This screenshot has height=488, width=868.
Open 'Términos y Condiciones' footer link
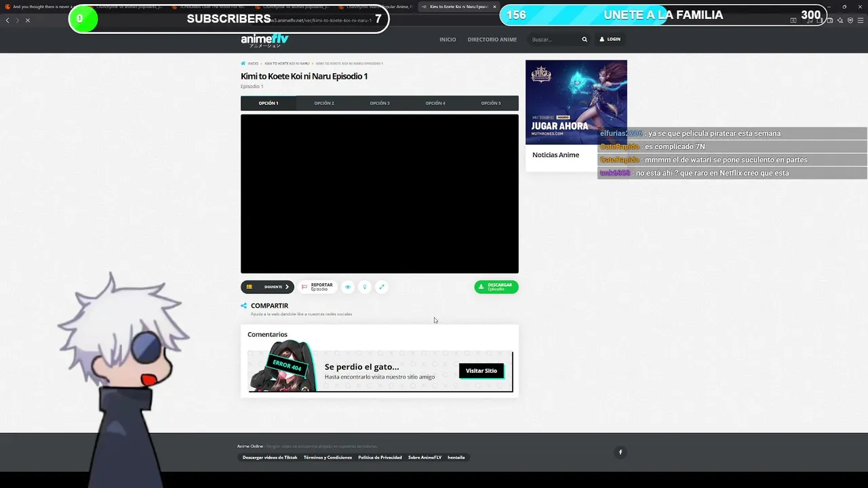[x=328, y=457]
